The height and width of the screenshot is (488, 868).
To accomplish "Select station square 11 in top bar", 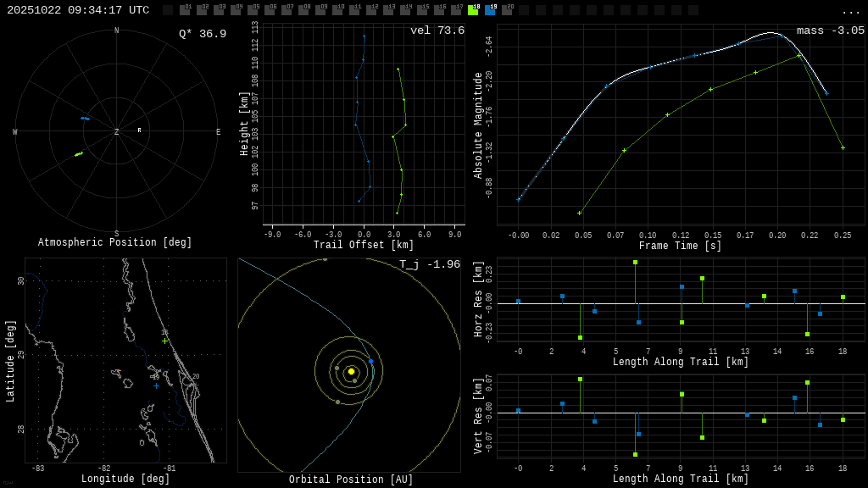I will tap(354, 10).
